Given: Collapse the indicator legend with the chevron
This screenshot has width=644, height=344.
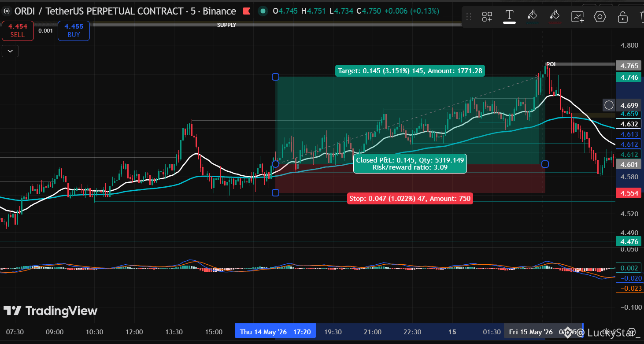Looking at the screenshot, I should tap(10, 51).
